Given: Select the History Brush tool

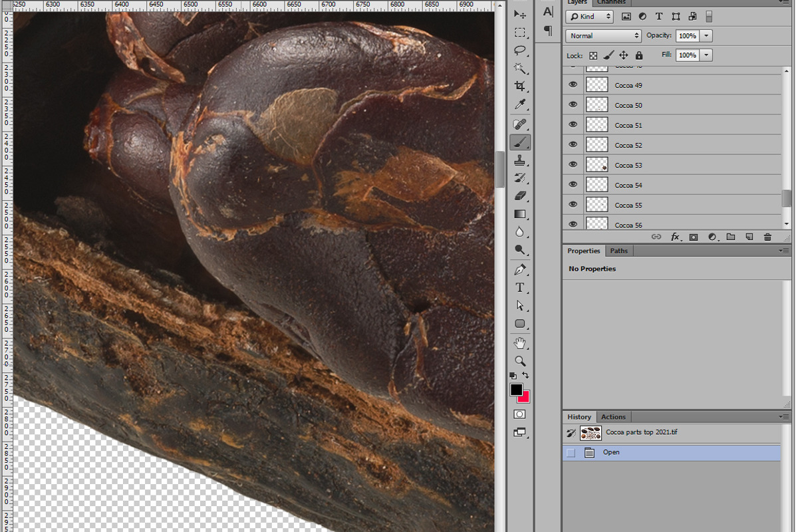Looking at the screenshot, I should [520, 178].
